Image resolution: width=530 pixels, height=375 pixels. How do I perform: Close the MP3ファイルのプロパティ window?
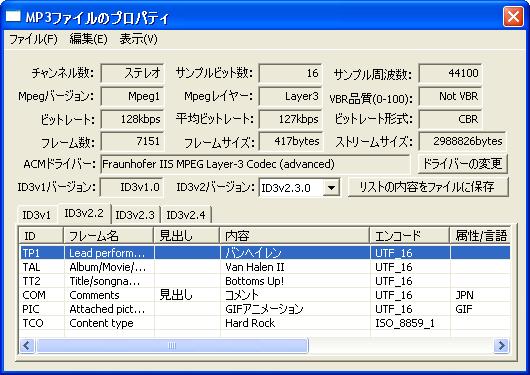(x=513, y=16)
